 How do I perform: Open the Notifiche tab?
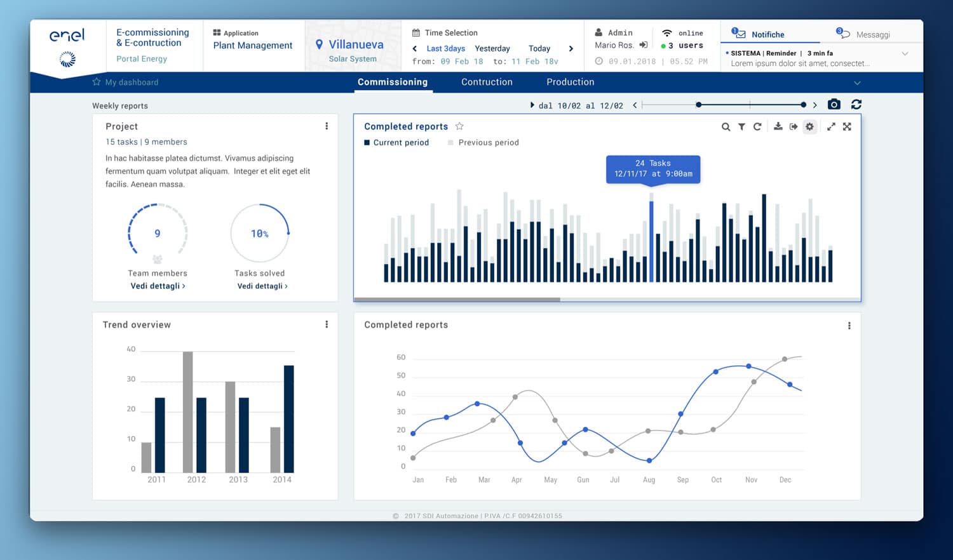pos(767,34)
